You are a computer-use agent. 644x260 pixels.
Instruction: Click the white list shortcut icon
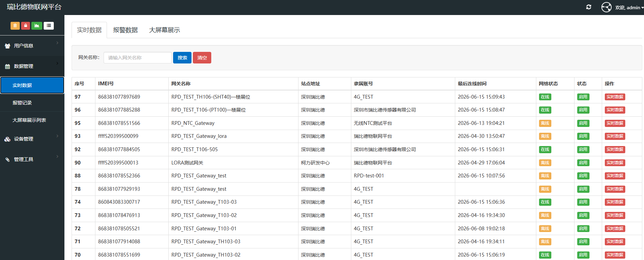click(x=49, y=26)
